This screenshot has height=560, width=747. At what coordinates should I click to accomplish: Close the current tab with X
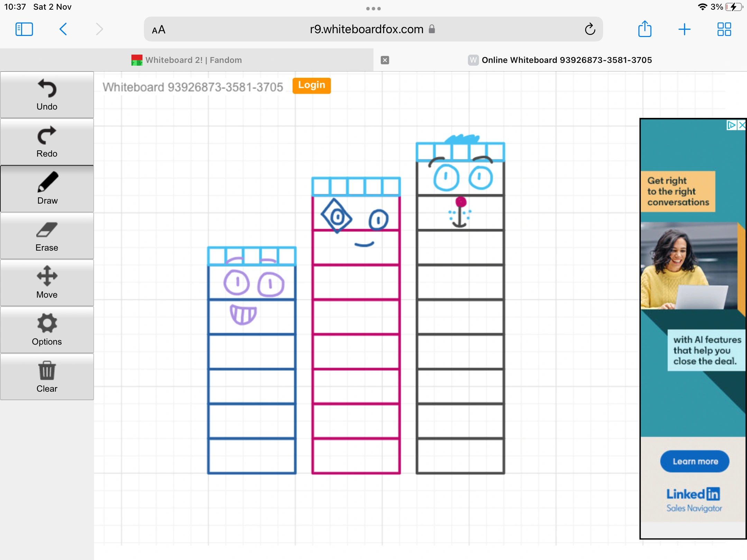(x=385, y=60)
